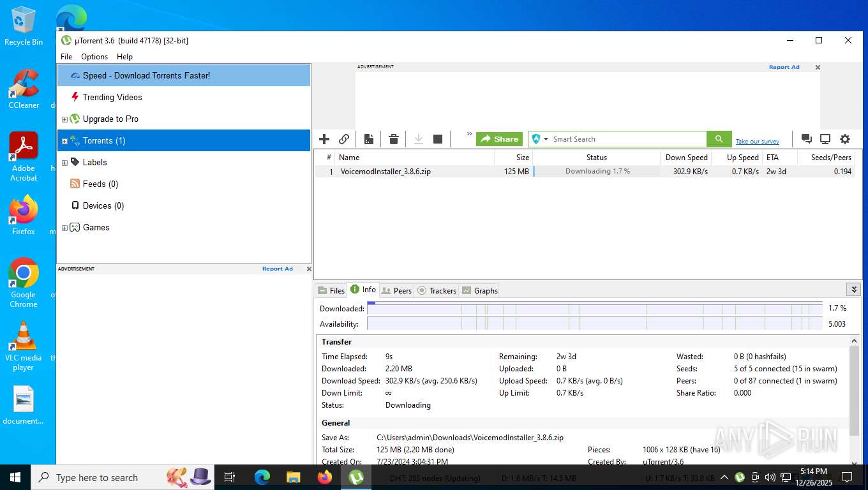Viewport: 868px width, 490px height.
Task: Click the Downloading 1.7 % progress bar
Action: (x=597, y=172)
